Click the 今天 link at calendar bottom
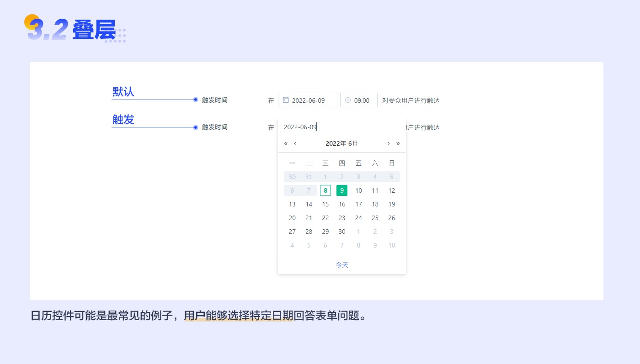 click(342, 265)
